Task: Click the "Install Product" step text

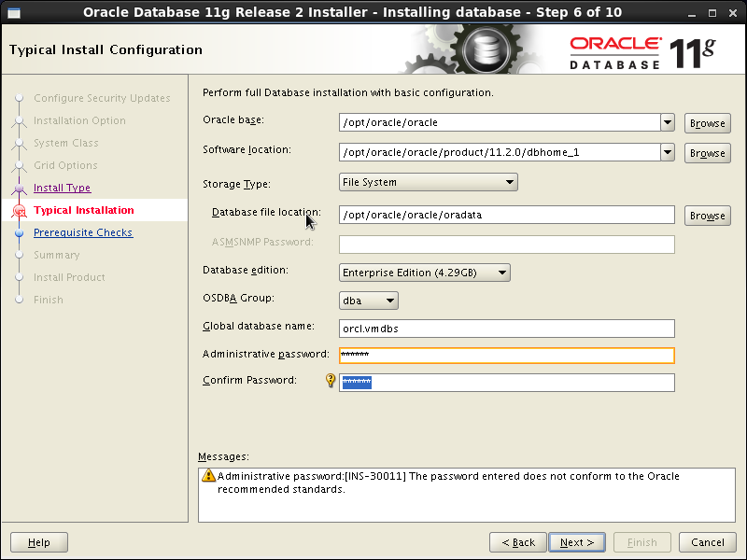Action: click(x=69, y=277)
